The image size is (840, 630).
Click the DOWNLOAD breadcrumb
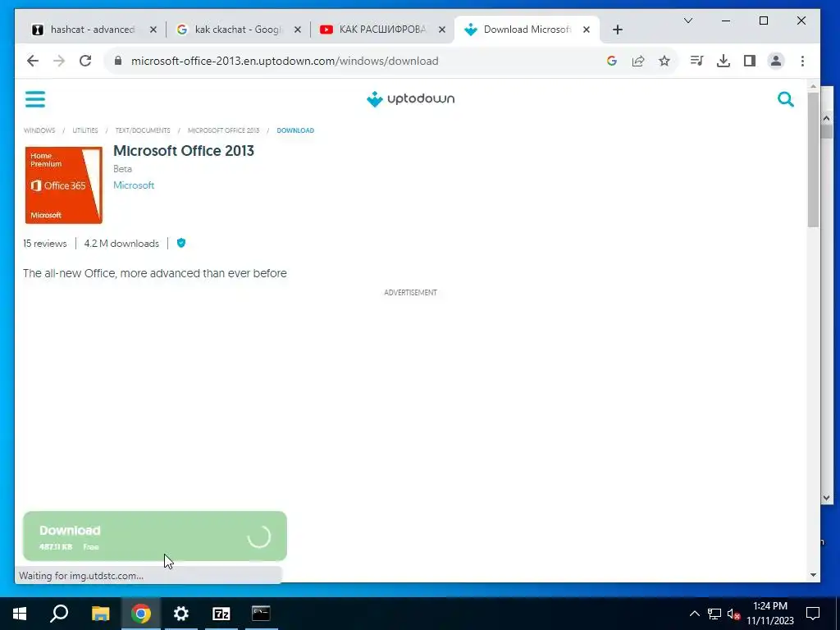pyautogui.click(x=295, y=130)
